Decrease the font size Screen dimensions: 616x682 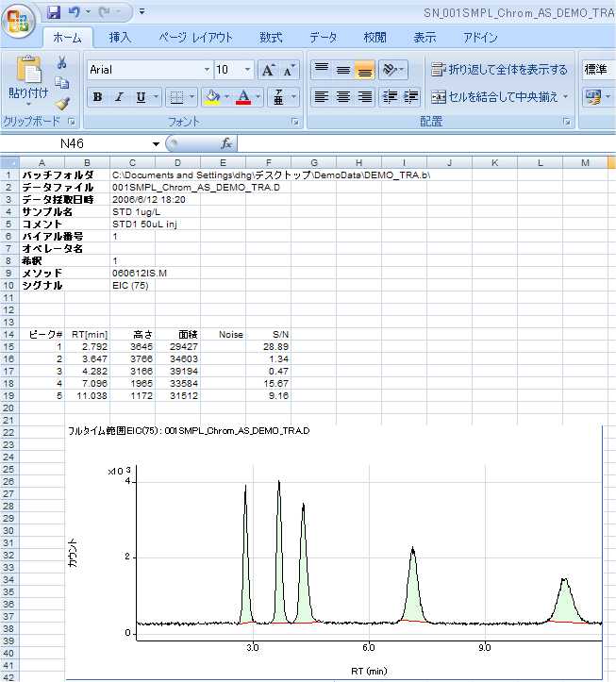pyautogui.click(x=289, y=70)
